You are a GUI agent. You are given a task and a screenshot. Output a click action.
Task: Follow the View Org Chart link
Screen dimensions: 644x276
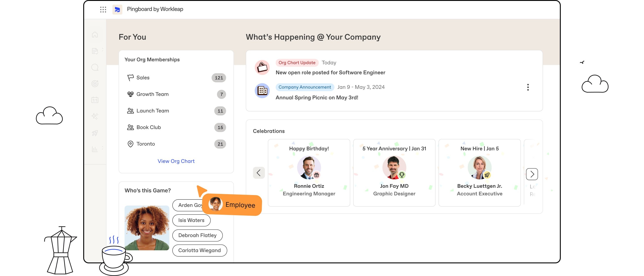click(x=176, y=161)
